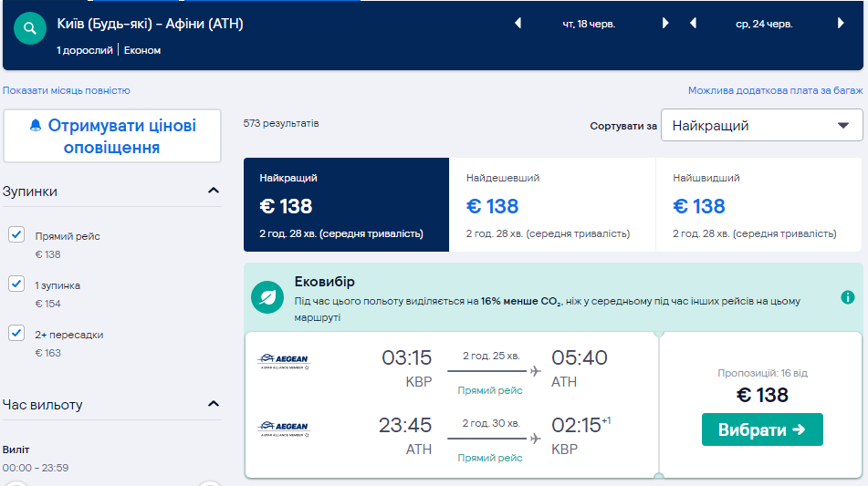The image size is (868, 486).
Task: Open the Eco choice info icon
Action: 848,297
